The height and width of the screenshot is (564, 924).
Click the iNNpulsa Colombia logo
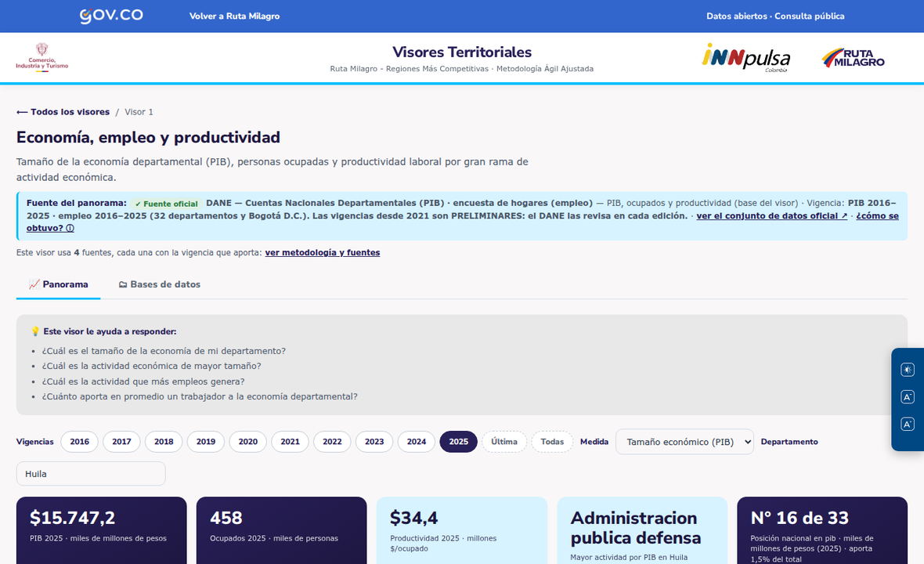pos(746,58)
